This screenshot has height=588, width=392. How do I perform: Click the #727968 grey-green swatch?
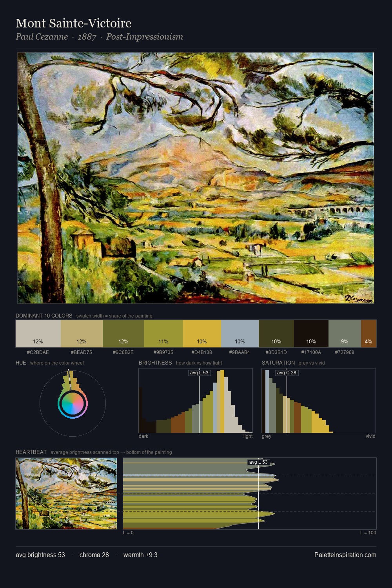tap(345, 334)
